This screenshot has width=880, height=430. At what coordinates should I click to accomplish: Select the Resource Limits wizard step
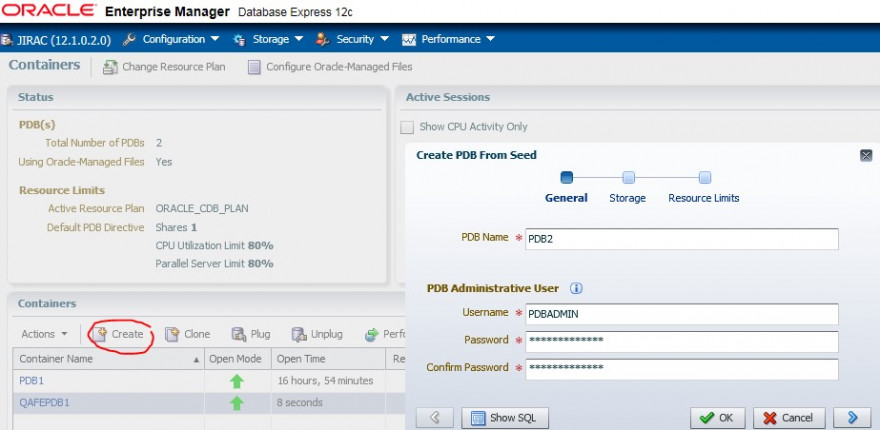704,198
